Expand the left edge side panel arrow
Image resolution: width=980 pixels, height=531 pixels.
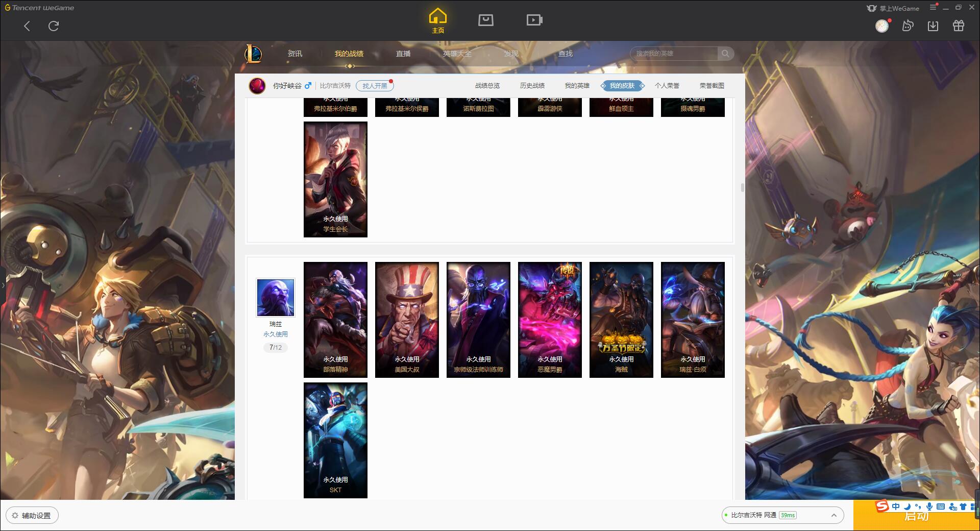tap(3, 285)
